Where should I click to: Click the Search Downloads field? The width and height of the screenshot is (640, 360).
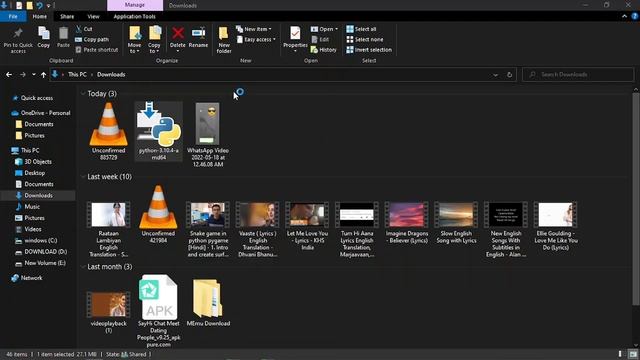[x=578, y=75]
